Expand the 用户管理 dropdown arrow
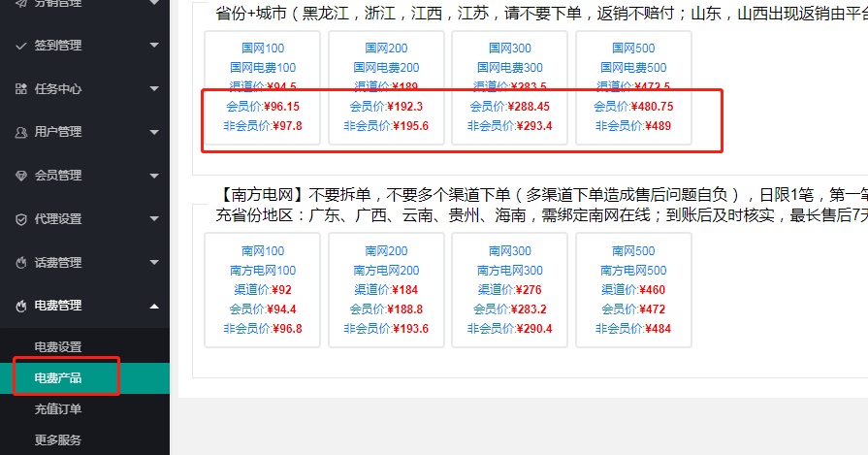868x455 pixels. [154, 132]
